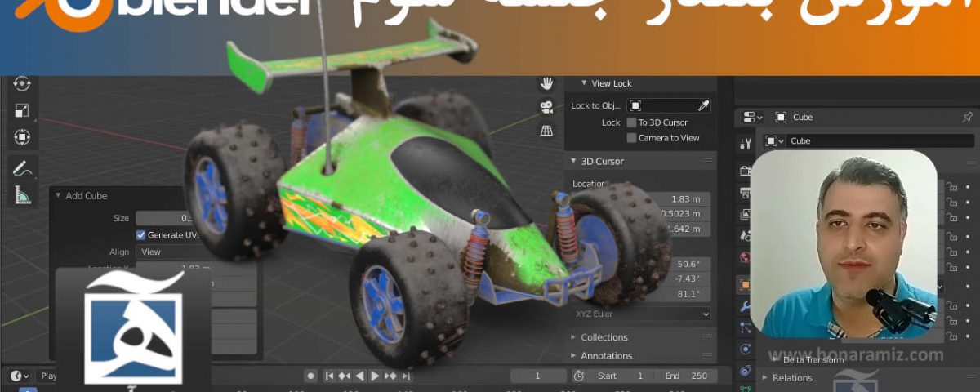Image resolution: width=980 pixels, height=392 pixels.
Task: Click the Cube label in properties header
Action: click(802, 118)
